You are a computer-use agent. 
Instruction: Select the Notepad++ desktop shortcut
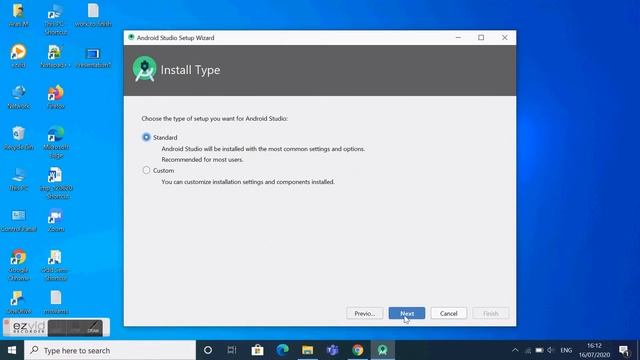click(55, 56)
